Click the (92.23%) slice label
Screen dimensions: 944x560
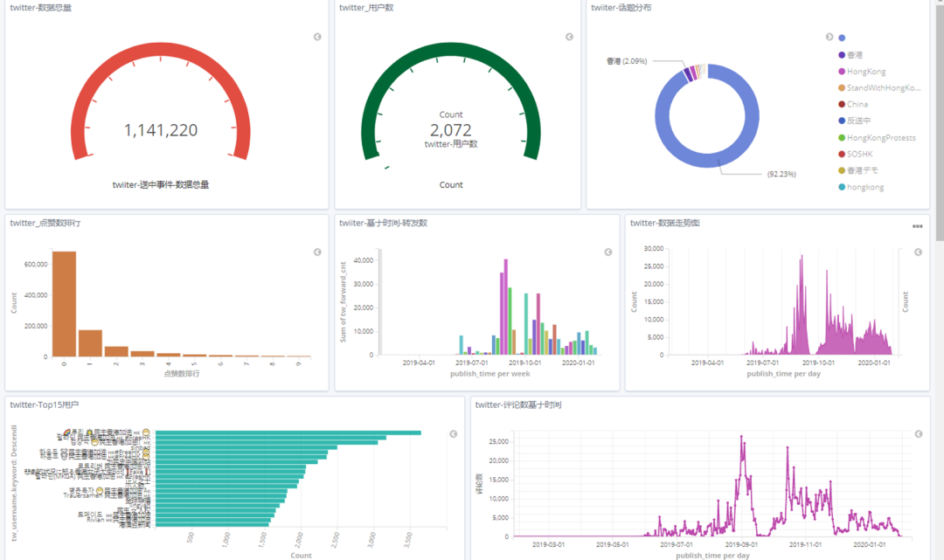[x=781, y=174]
